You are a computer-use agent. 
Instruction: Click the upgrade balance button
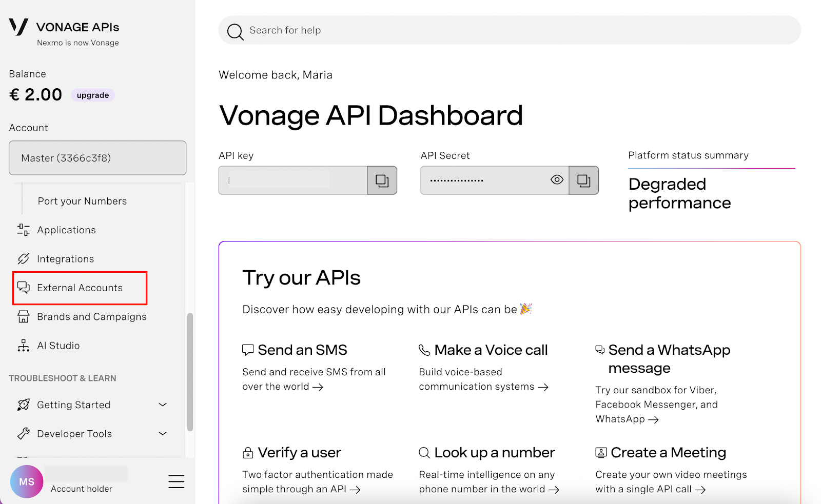click(x=93, y=95)
